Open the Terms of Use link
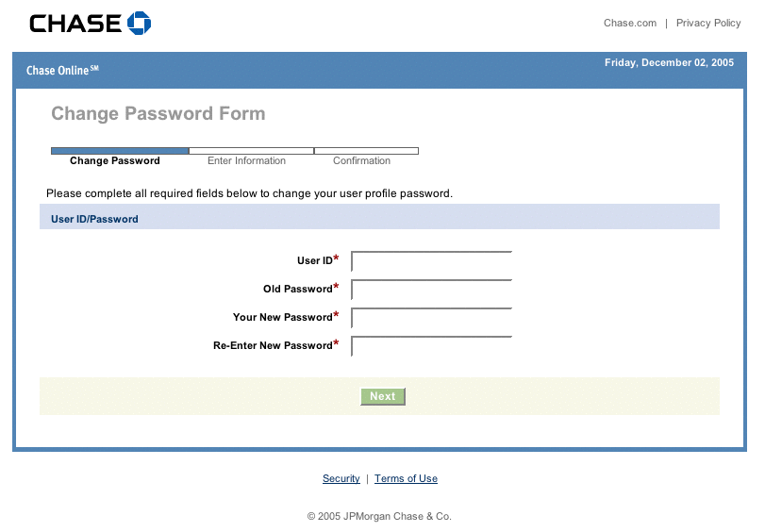Screen dimensions: 765x532 pyautogui.click(x=406, y=479)
